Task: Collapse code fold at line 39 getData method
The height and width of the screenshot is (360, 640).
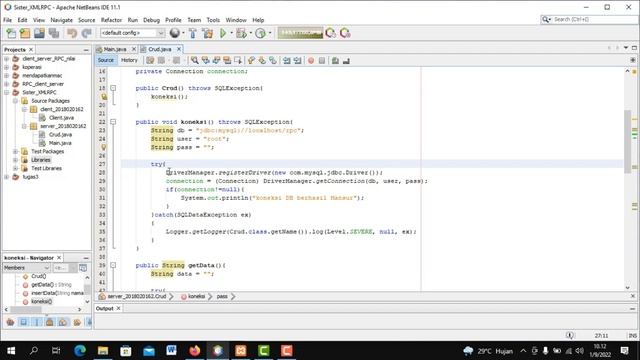Action: coord(113,265)
